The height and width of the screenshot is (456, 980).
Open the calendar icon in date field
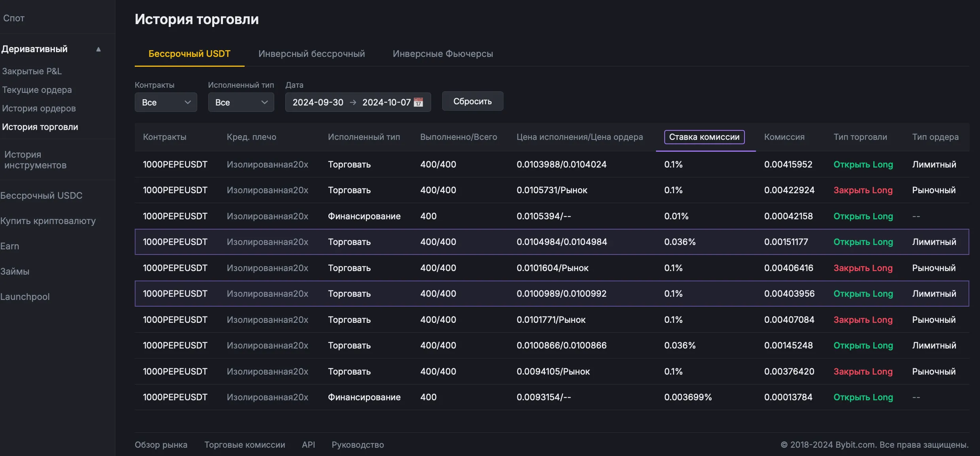(x=418, y=102)
